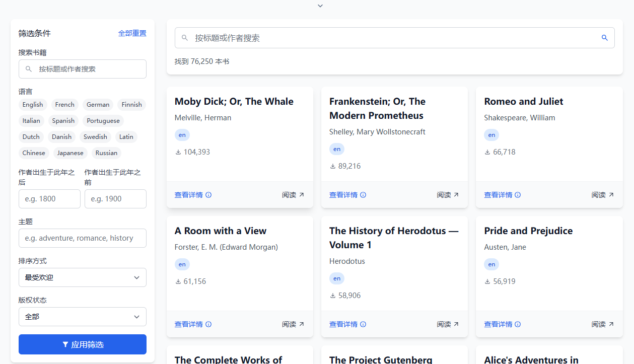Click the en badge under Shelley, Mary Wollstonecraft
Viewport: 634px width, 364px height.
[x=336, y=149]
